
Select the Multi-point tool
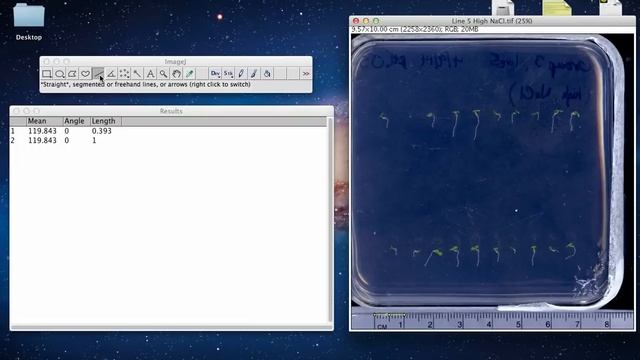click(124, 73)
